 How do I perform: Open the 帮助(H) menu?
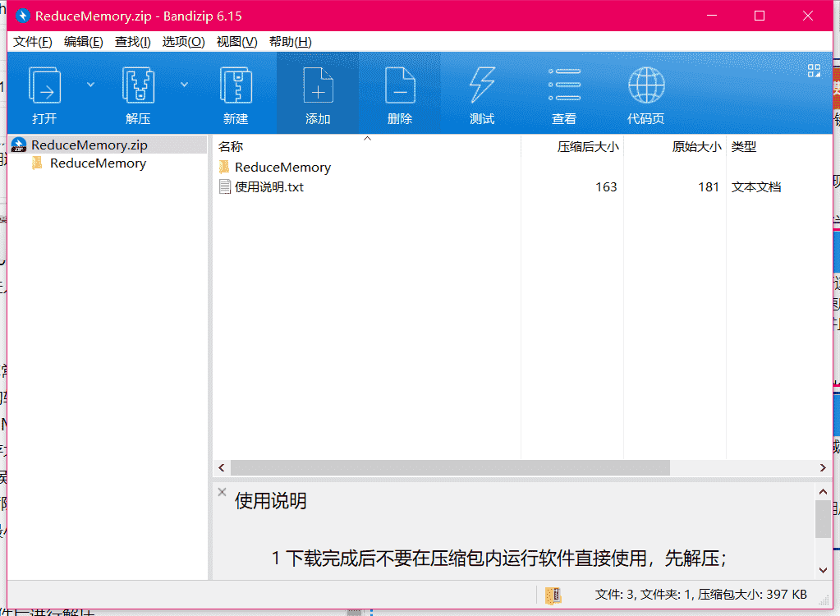(291, 42)
